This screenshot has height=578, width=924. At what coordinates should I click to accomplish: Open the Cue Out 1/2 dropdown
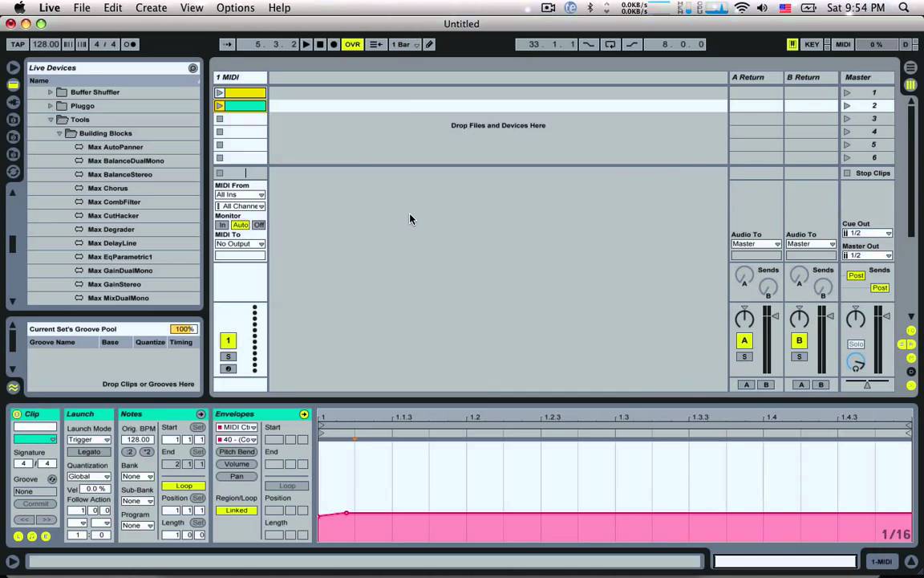click(867, 234)
